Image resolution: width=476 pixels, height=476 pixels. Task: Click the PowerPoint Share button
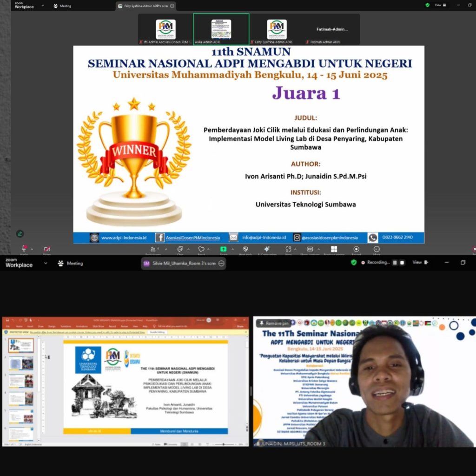(240, 326)
